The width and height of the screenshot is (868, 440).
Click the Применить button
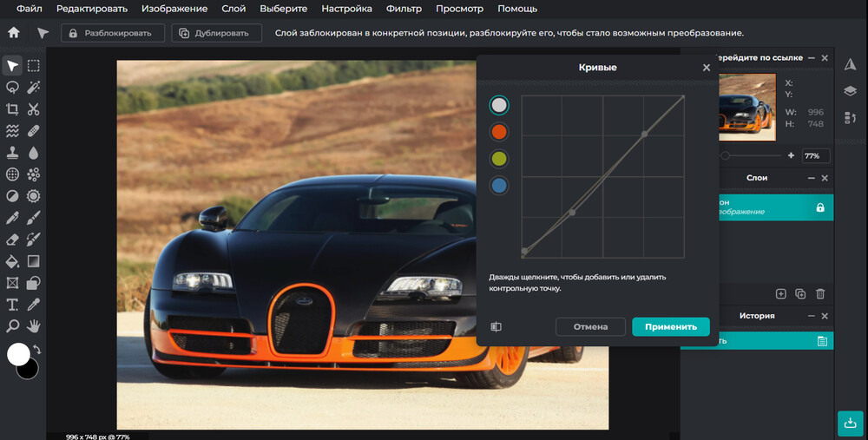pos(670,327)
